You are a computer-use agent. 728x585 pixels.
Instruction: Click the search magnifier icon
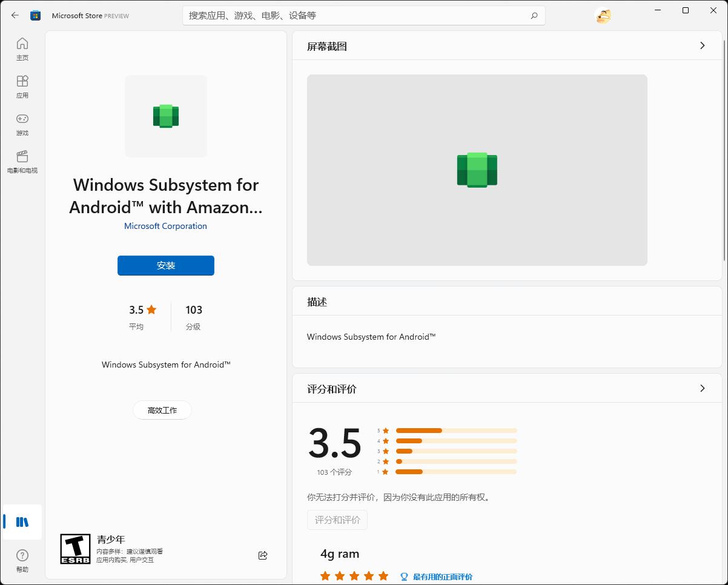534,16
